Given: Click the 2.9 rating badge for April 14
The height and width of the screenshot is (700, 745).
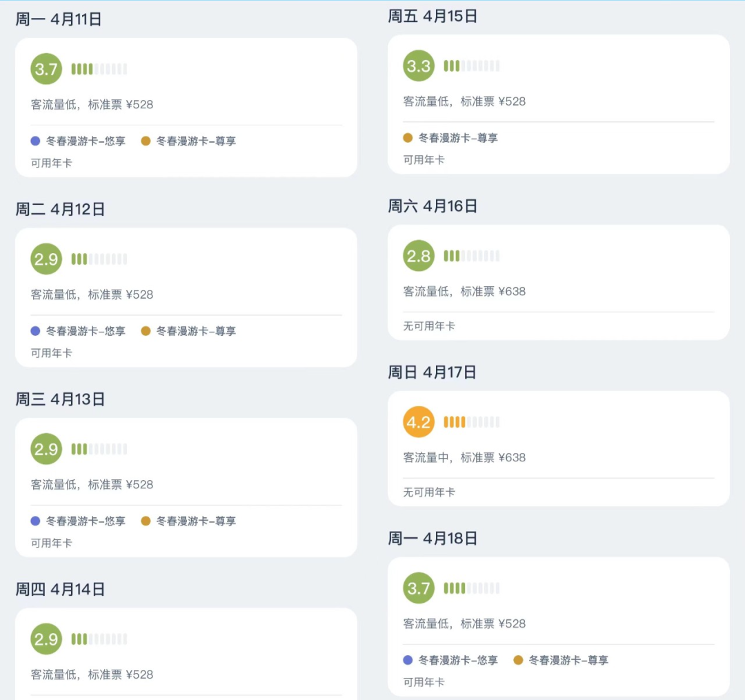Looking at the screenshot, I should (x=46, y=639).
